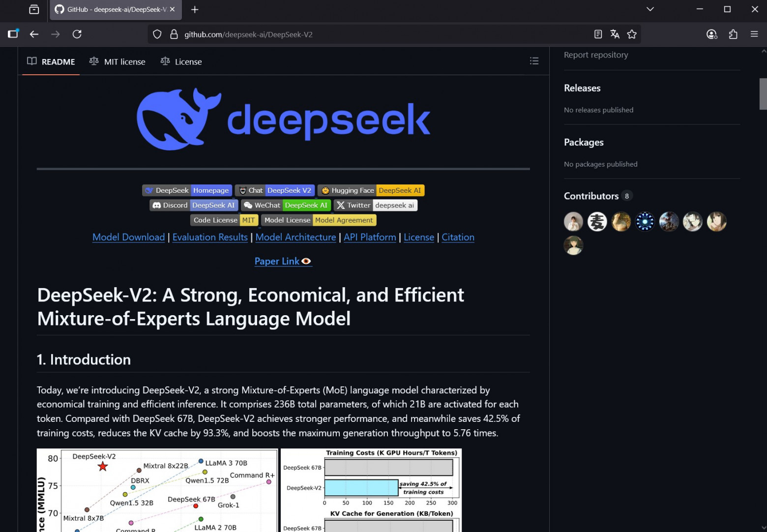Open the Releases section heading
767x532 pixels.
582,88
